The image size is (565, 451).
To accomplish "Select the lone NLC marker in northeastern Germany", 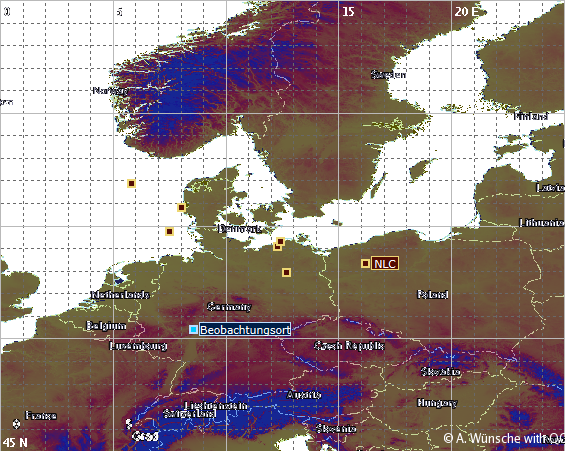I will point(286,272).
